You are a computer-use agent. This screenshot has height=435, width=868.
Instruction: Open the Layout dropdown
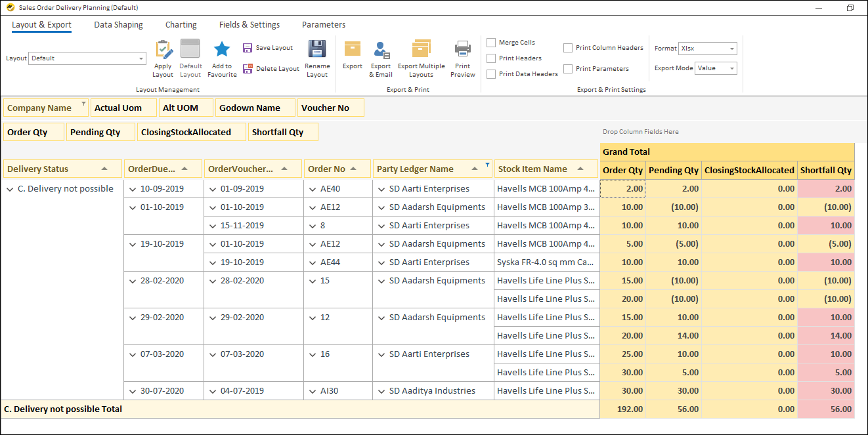141,58
